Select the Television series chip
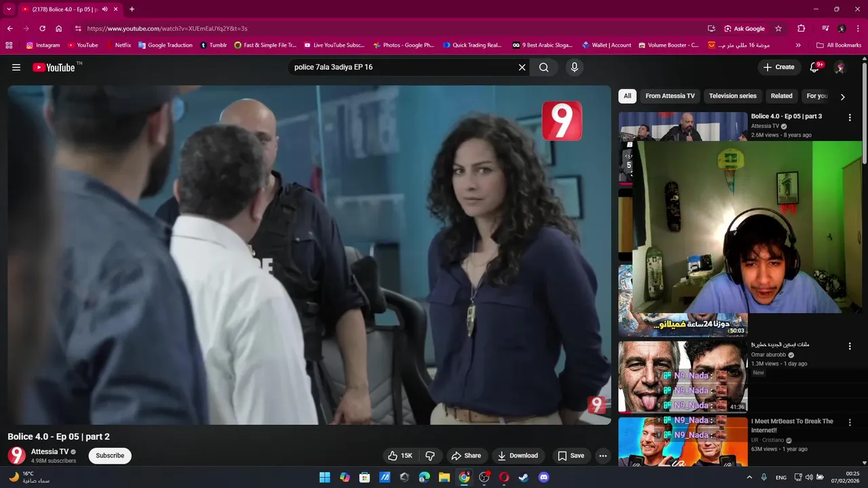This screenshot has width=868, height=488. pyautogui.click(x=732, y=96)
